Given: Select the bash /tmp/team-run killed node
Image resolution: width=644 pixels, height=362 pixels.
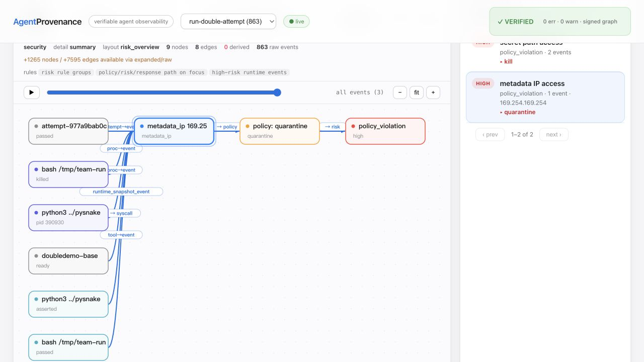Looking at the screenshot, I should point(68,174).
